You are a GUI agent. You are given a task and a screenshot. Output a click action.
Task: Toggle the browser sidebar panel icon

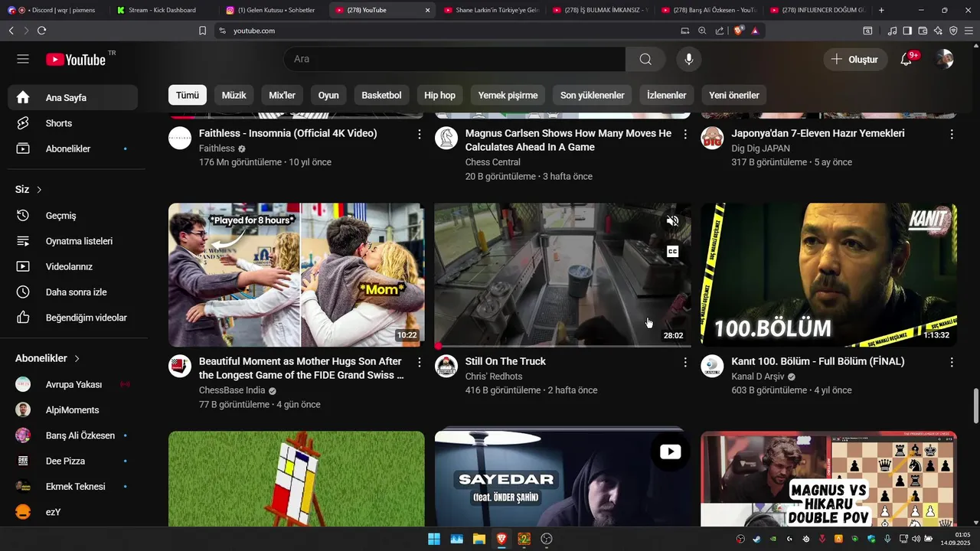pyautogui.click(x=907, y=31)
